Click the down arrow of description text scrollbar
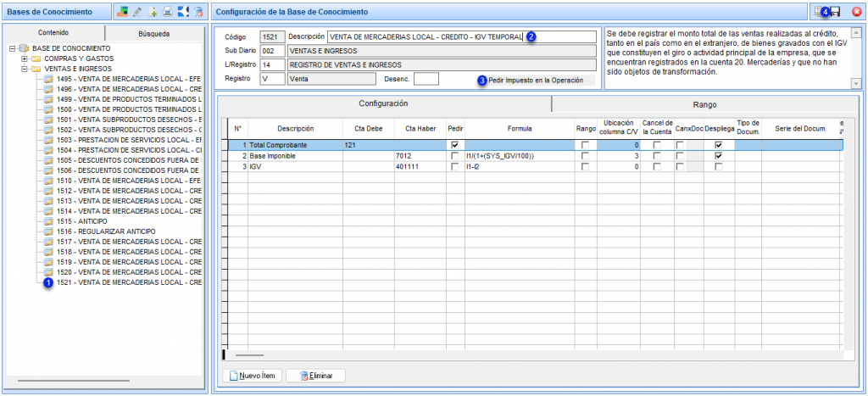Screen dimensions: 868x396 coord(856,83)
